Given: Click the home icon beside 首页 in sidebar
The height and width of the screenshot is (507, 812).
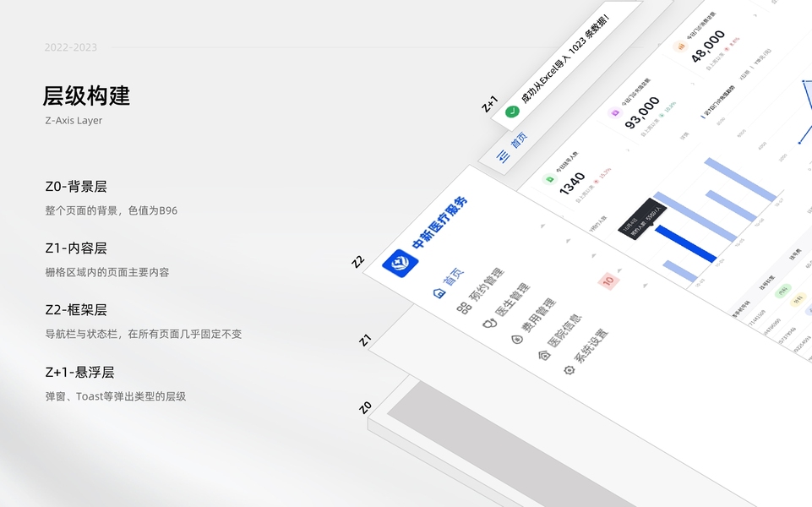Looking at the screenshot, I should pyautogui.click(x=439, y=292).
